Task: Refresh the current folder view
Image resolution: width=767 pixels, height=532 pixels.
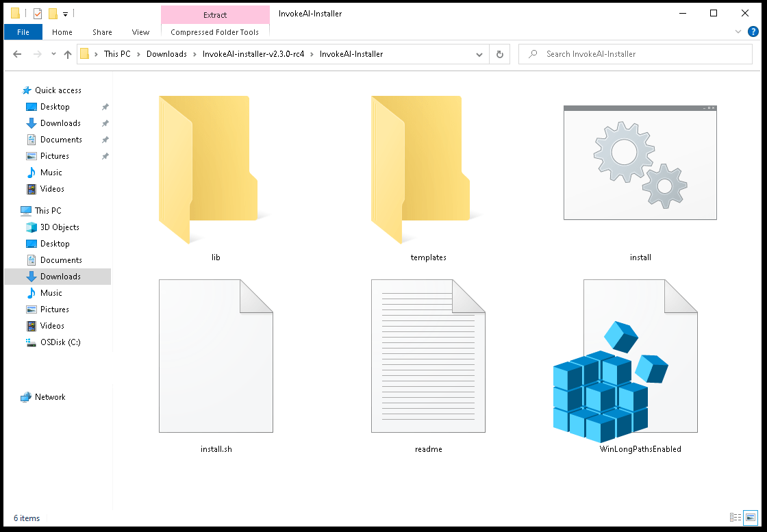Action: pos(500,55)
